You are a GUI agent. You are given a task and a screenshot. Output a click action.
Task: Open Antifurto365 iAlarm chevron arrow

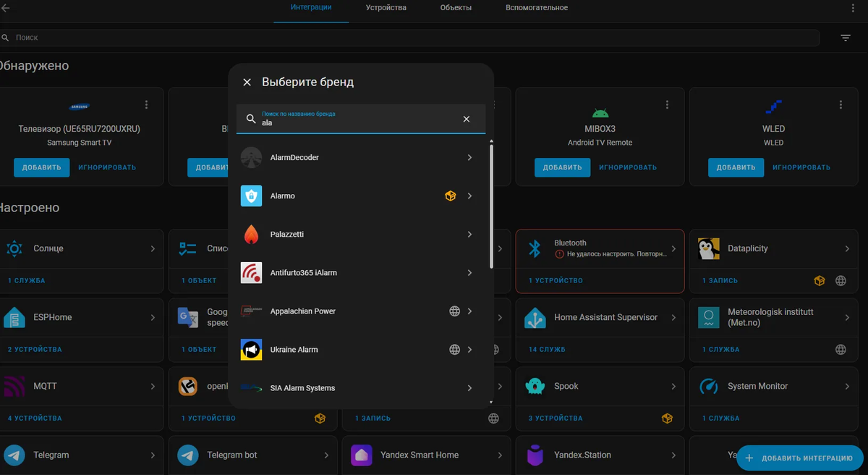pyautogui.click(x=469, y=272)
